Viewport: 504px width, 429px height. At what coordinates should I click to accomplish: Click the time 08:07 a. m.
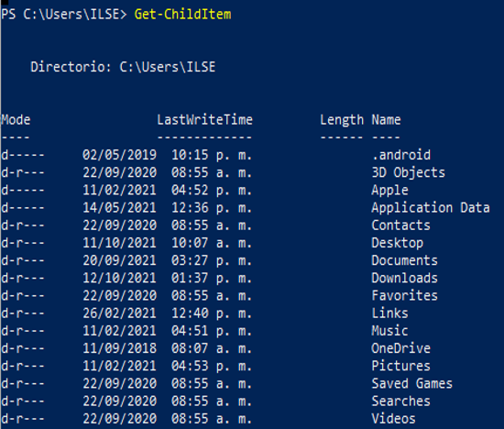[212, 348]
